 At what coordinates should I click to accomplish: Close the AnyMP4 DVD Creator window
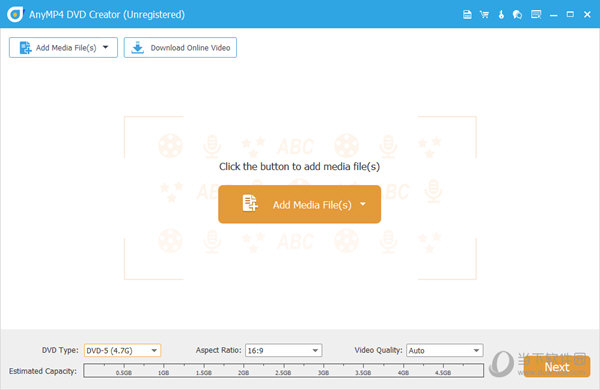click(x=587, y=15)
